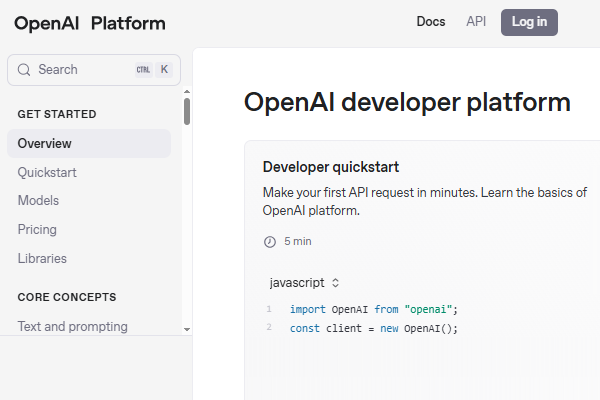Click the Log in button
Viewport: 600px width, 400px height.
[x=529, y=22]
